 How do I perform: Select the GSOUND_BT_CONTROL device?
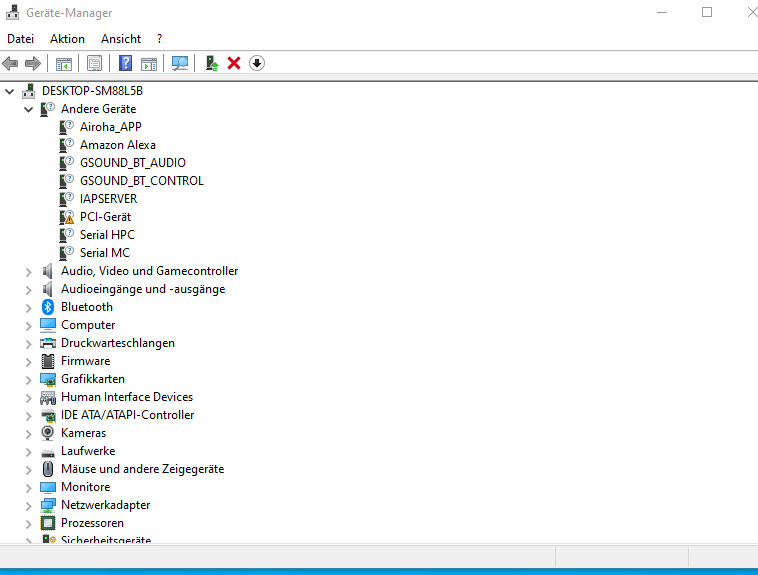point(142,181)
